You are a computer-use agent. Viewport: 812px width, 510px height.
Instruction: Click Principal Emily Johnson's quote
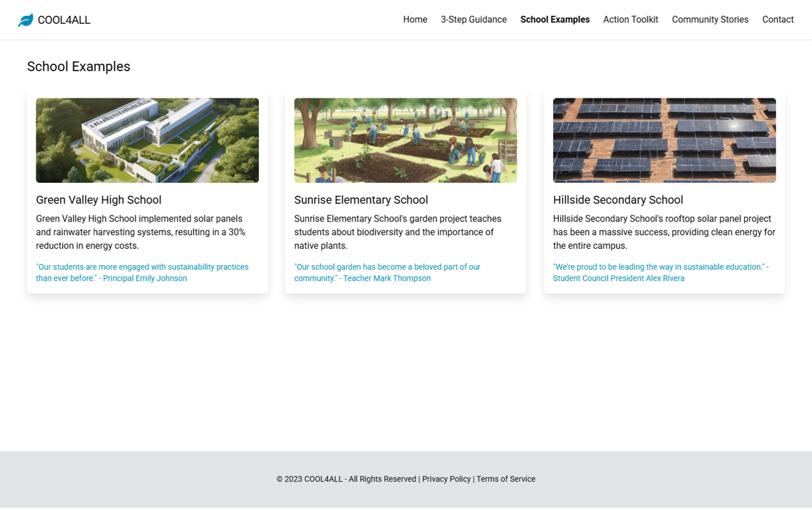coord(142,273)
